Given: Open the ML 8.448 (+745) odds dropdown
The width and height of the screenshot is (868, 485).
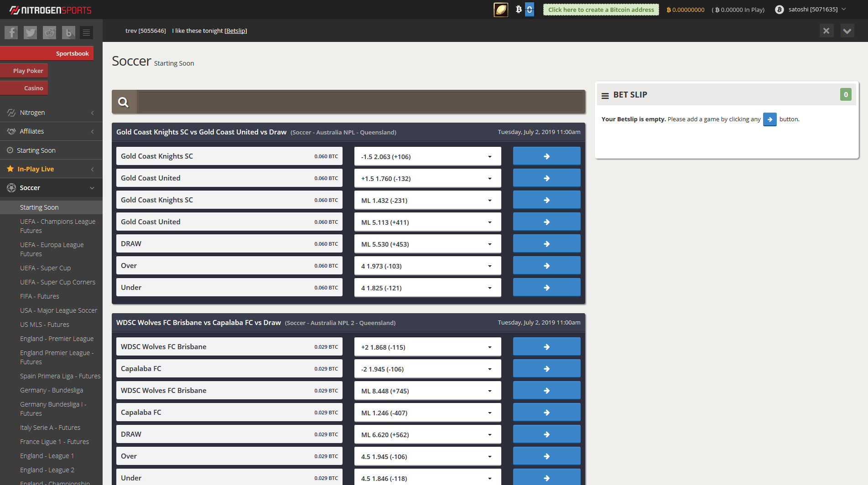Looking at the screenshot, I should [x=427, y=391].
